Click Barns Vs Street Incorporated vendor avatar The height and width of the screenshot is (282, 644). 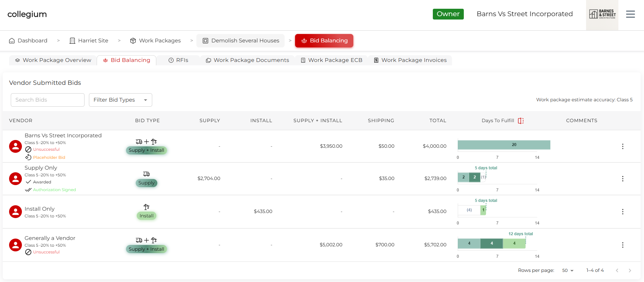pos(15,146)
